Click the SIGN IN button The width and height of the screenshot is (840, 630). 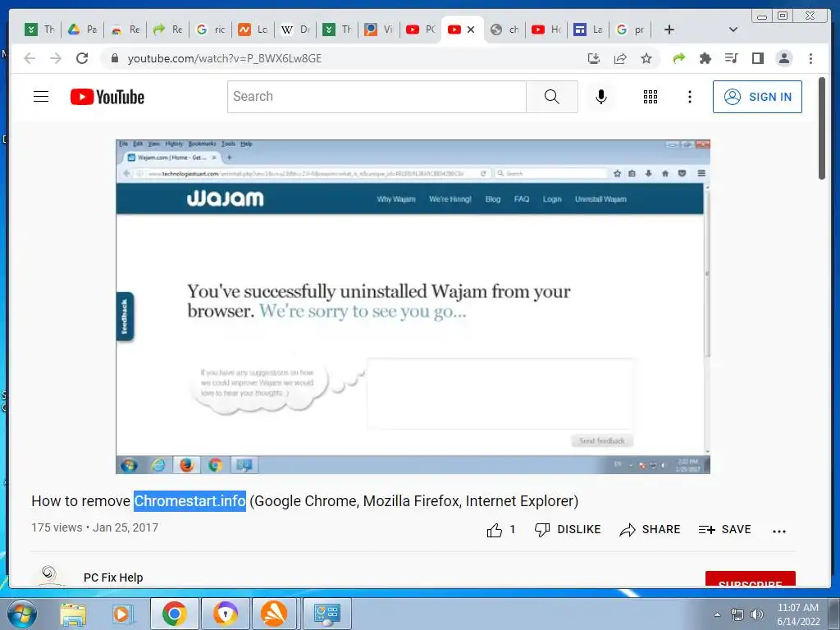tap(757, 97)
